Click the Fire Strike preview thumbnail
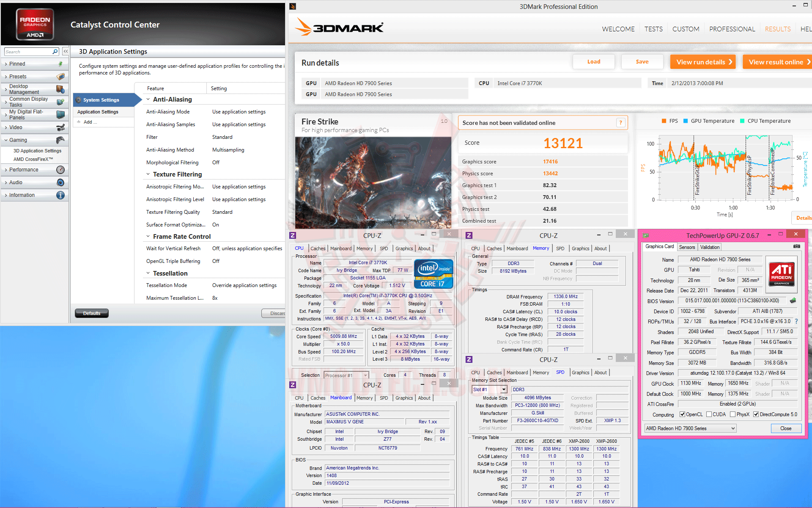This screenshot has width=812, height=508. (x=373, y=182)
